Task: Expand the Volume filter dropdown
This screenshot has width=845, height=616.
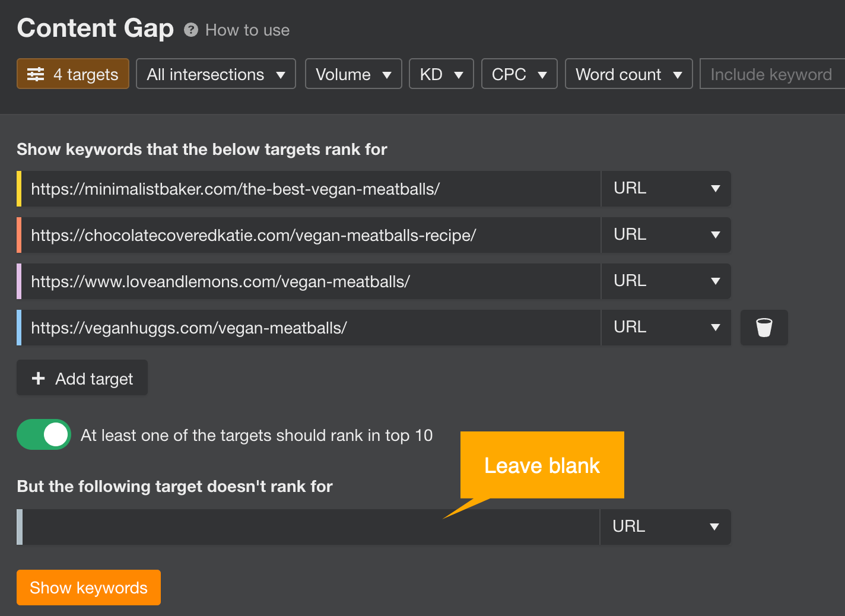Action: click(x=353, y=74)
